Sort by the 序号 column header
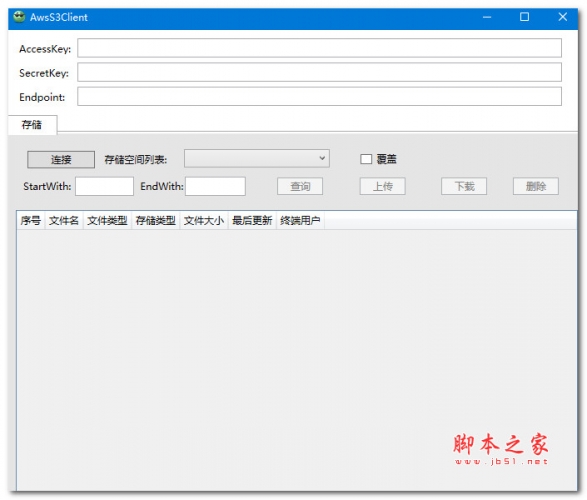Viewport: 587px width, 500px height. [31, 220]
